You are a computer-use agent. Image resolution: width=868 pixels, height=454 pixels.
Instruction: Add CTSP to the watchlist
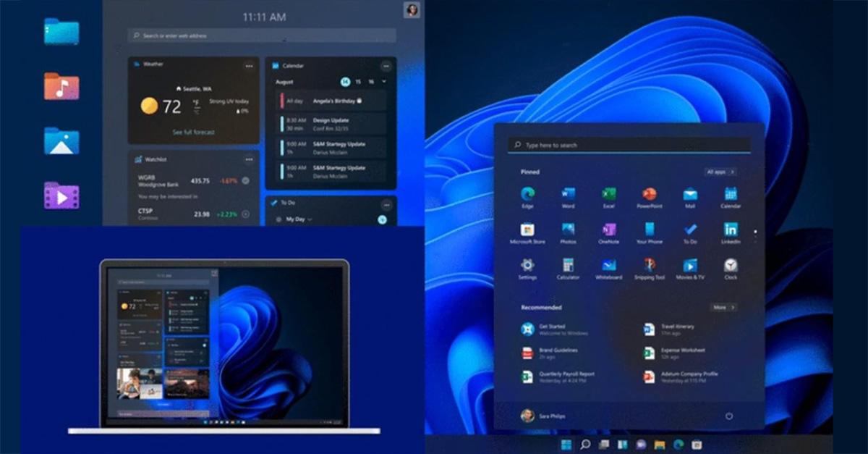point(245,214)
